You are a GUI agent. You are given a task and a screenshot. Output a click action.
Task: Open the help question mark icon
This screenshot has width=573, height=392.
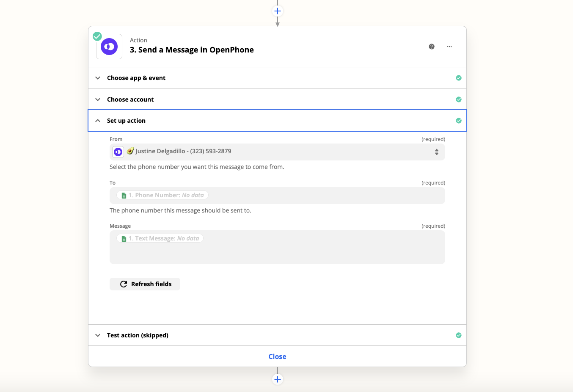(432, 47)
